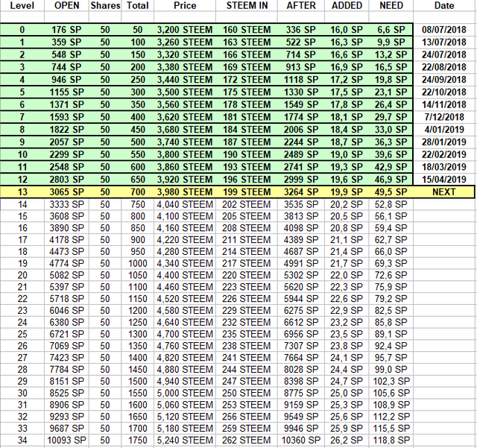The image size is (477, 448).
Task: Click the 1118 SP AFTER cell
Action: point(301,80)
